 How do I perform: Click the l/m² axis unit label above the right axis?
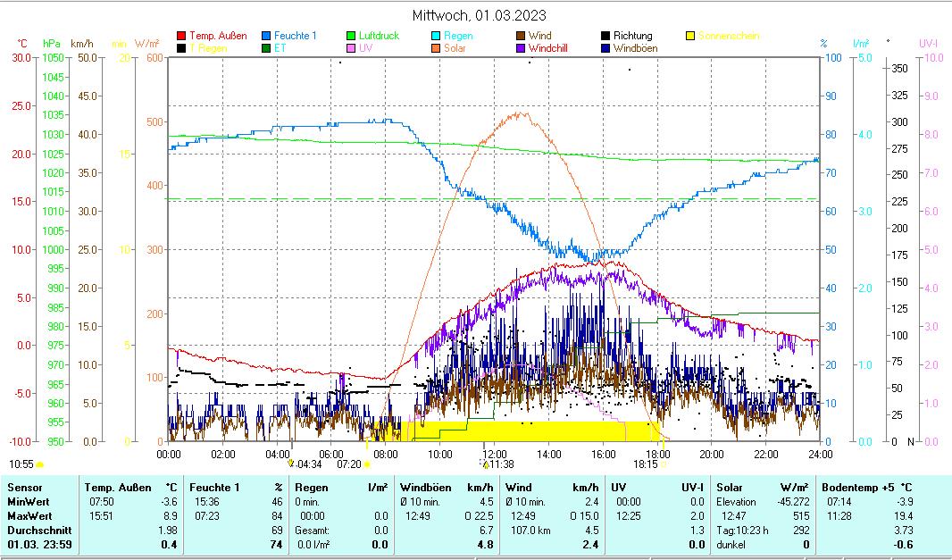(861, 44)
